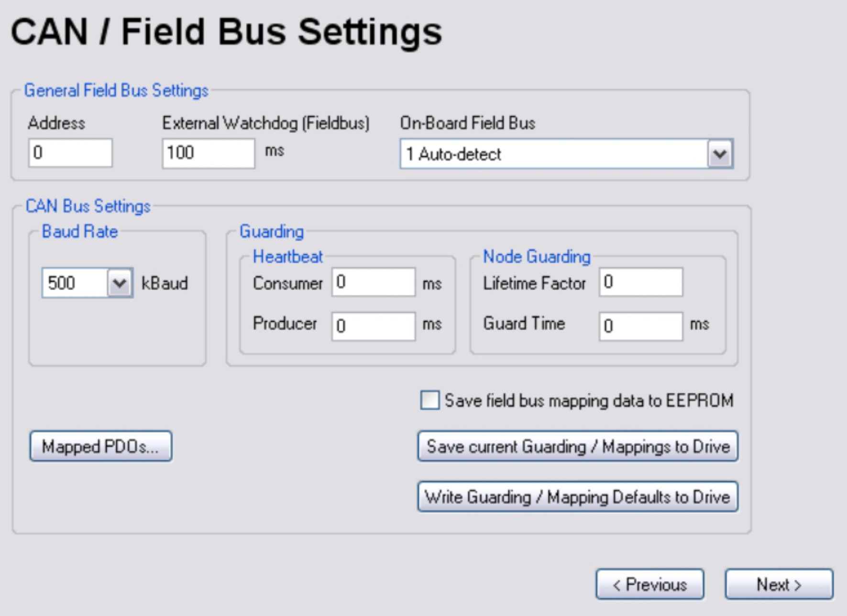Click the General Field Bus Settings group title
Screen dimensions: 847x616
[116, 90]
